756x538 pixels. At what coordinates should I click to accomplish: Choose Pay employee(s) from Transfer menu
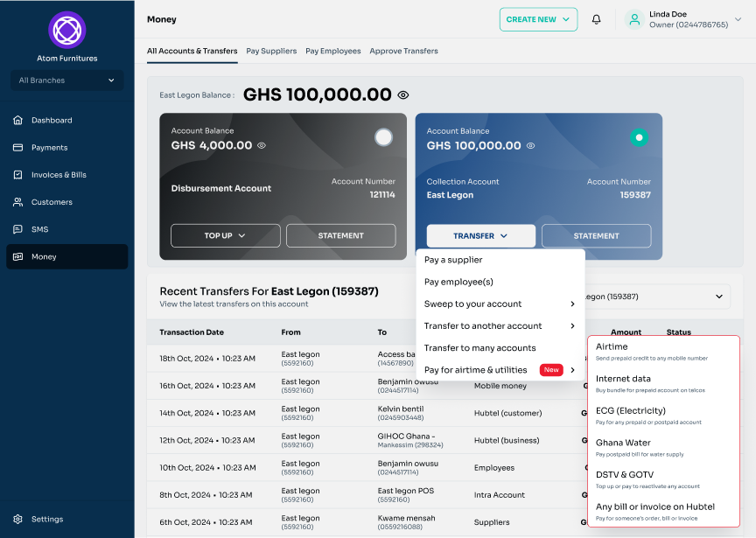tap(459, 282)
